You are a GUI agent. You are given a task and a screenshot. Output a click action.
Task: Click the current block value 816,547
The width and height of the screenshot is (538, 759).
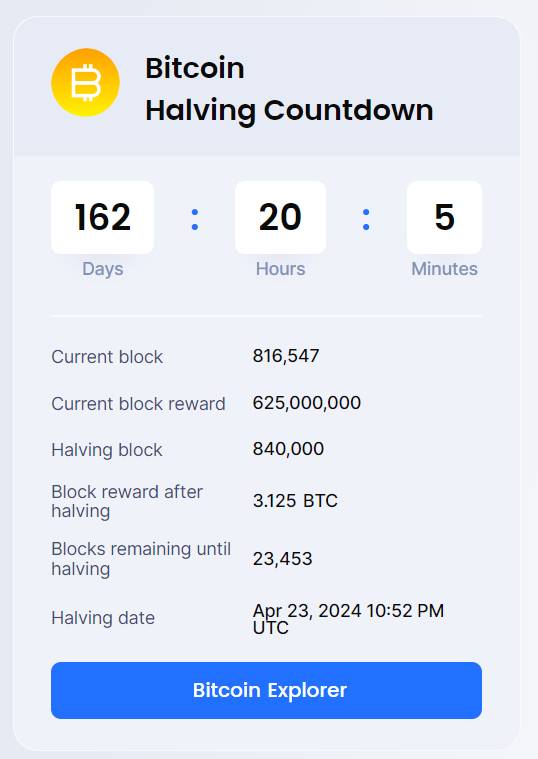286,356
